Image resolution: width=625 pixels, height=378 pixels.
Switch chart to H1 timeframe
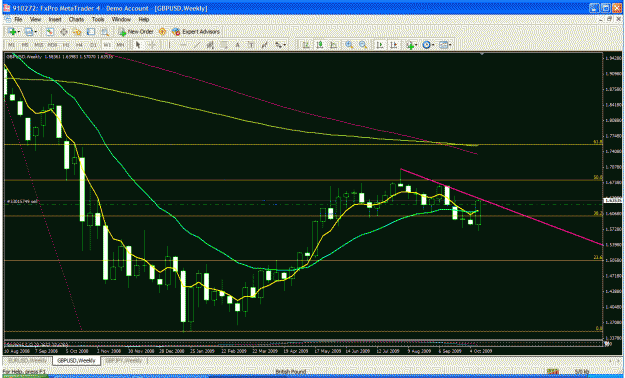[66, 45]
